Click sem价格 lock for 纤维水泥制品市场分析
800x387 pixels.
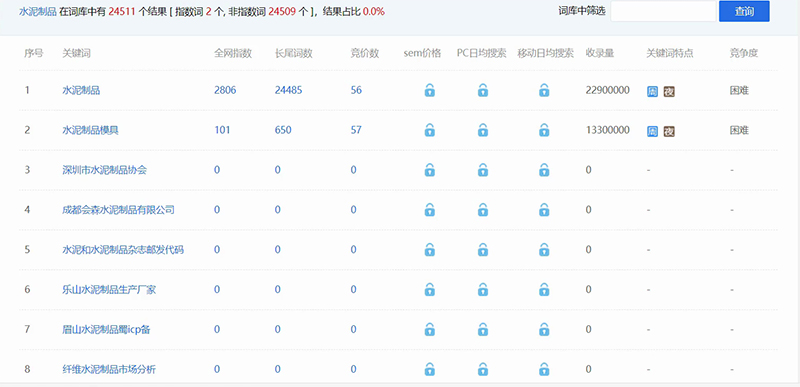pos(430,369)
